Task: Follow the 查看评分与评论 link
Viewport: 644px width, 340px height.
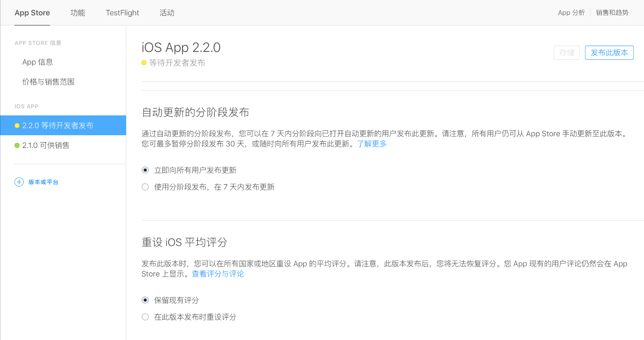Action: [218, 274]
